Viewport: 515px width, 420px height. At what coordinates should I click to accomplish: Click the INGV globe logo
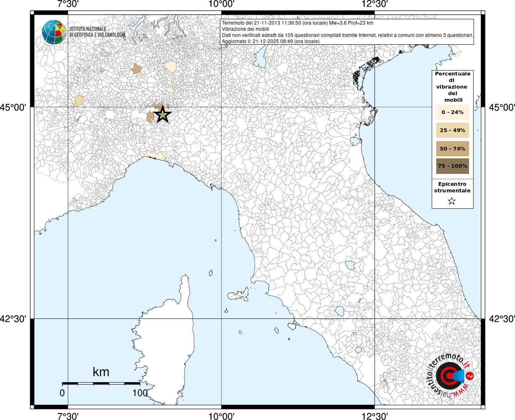pos(54,32)
